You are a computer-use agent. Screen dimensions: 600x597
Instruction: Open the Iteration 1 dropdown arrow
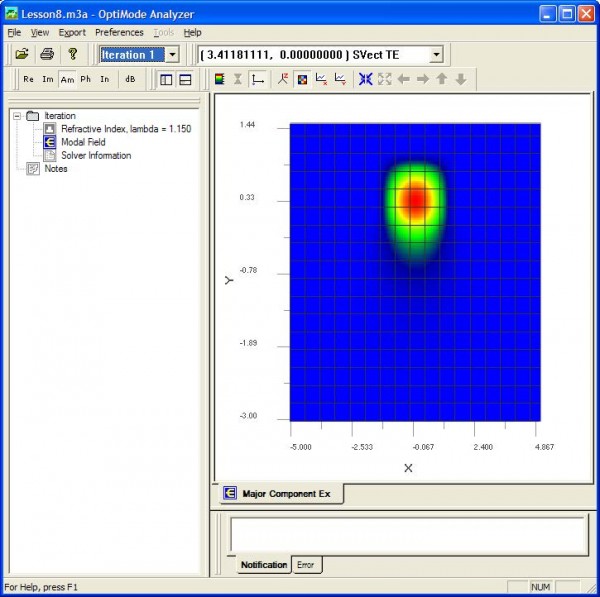coord(173,55)
